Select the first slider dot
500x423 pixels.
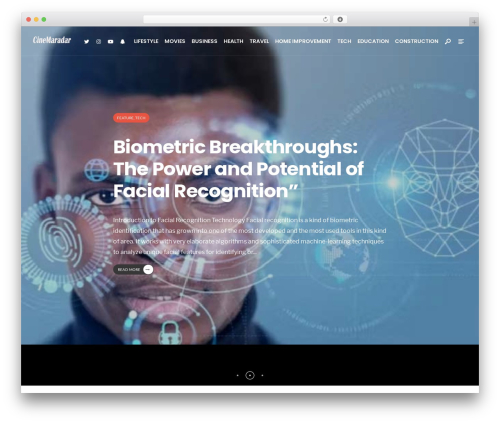click(x=237, y=375)
